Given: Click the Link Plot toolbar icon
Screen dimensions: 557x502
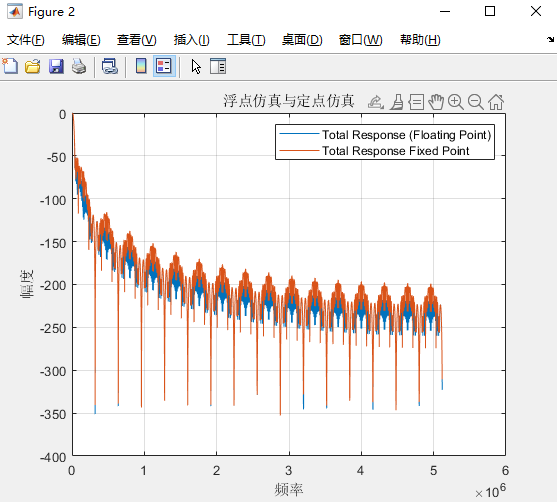Looking at the screenshot, I should tap(109, 66).
